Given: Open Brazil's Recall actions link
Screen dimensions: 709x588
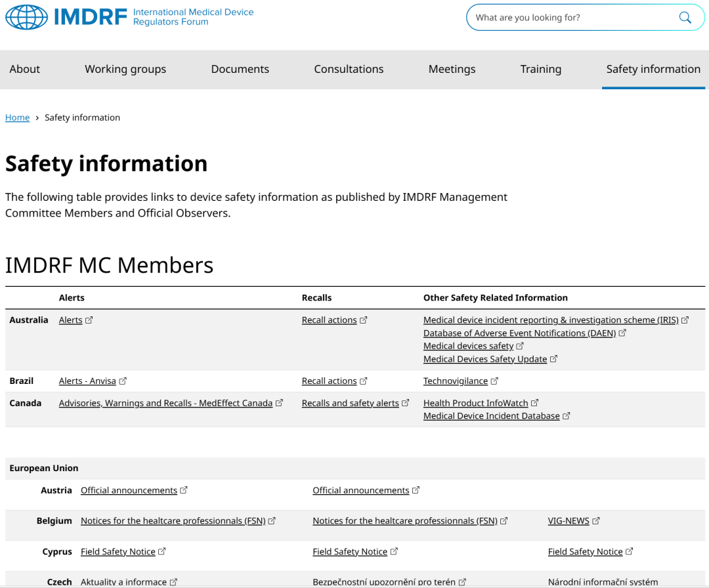Looking at the screenshot, I should 329,381.
